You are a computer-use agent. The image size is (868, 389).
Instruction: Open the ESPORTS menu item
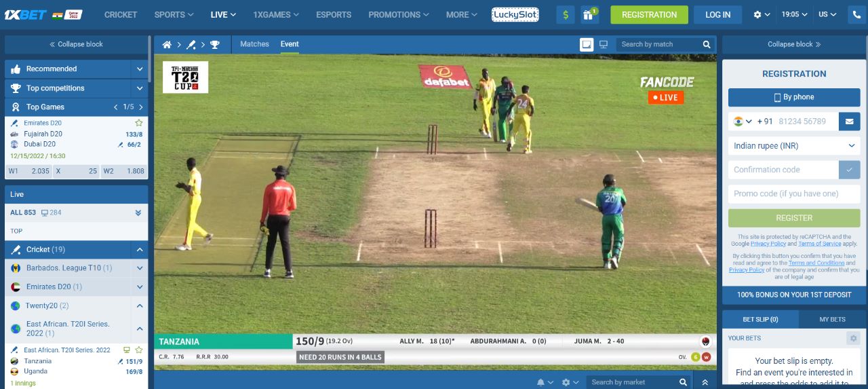coord(334,14)
